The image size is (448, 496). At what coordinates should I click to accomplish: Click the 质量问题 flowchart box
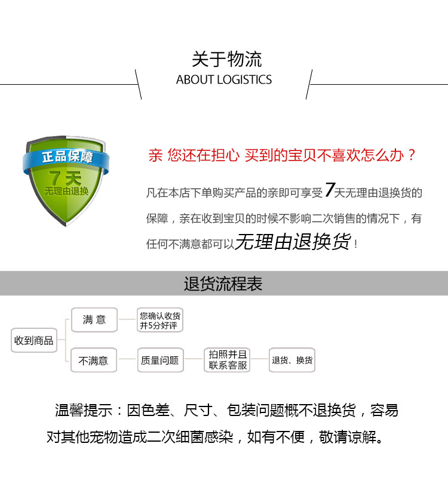tap(160, 361)
